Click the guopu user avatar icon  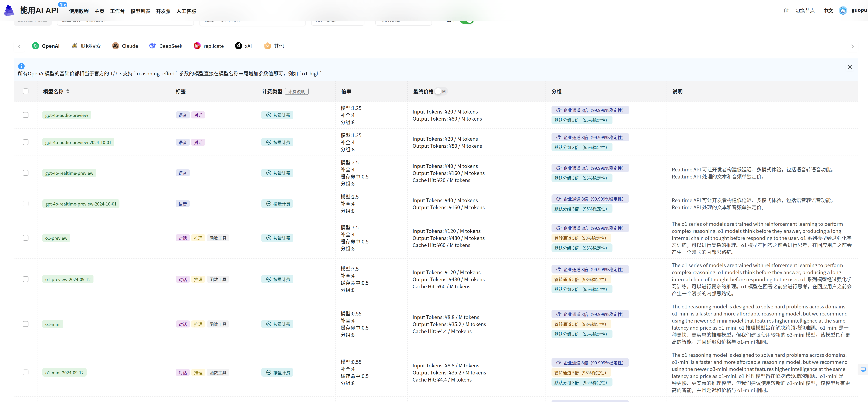coord(843,11)
